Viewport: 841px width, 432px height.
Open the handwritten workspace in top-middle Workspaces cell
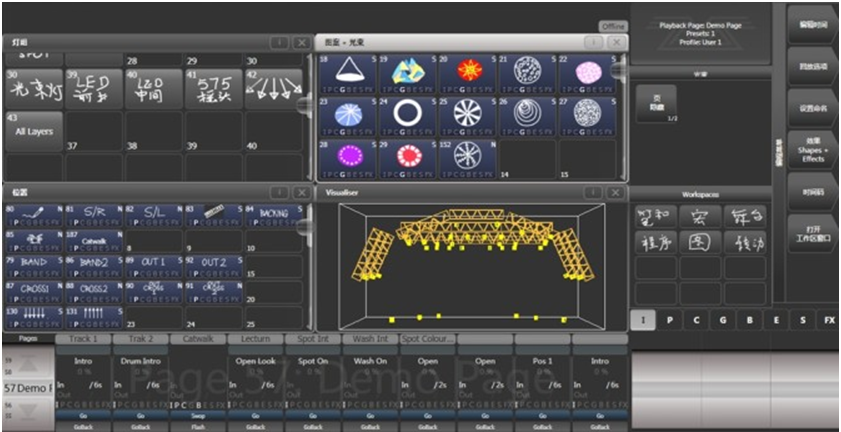[700, 217]
